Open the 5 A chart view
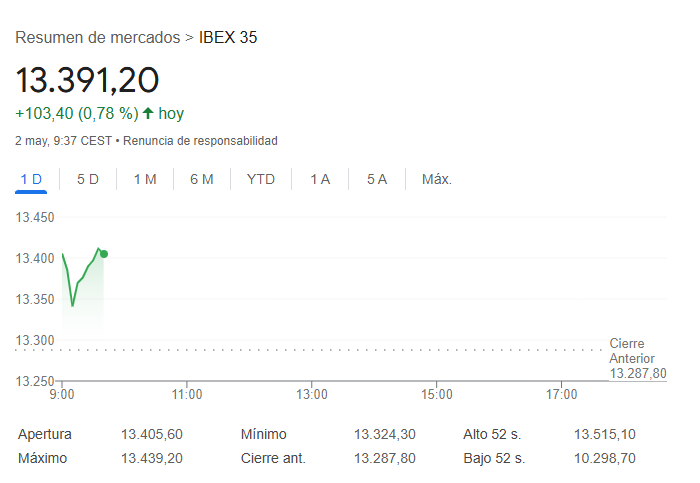Screen dimensions: 700x483 377,179
